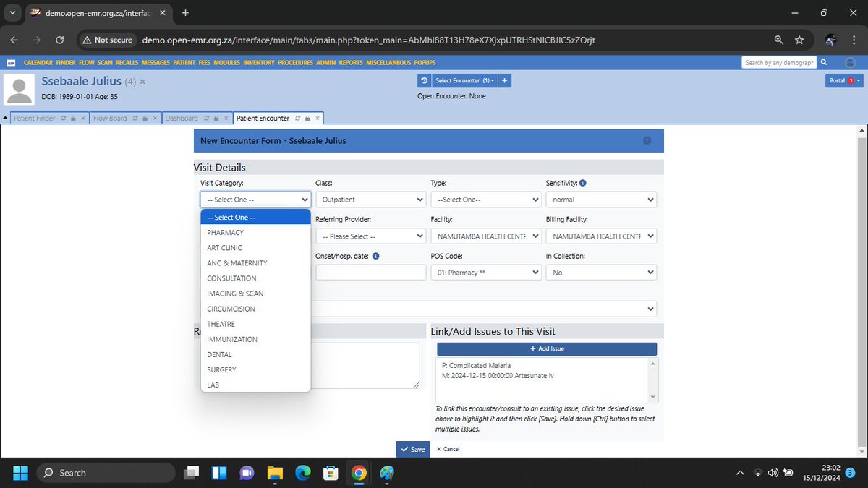Open the REPORTS menu
Image resolution: width=868 pixels, height=488 pixels.
[x=351, y=63]
